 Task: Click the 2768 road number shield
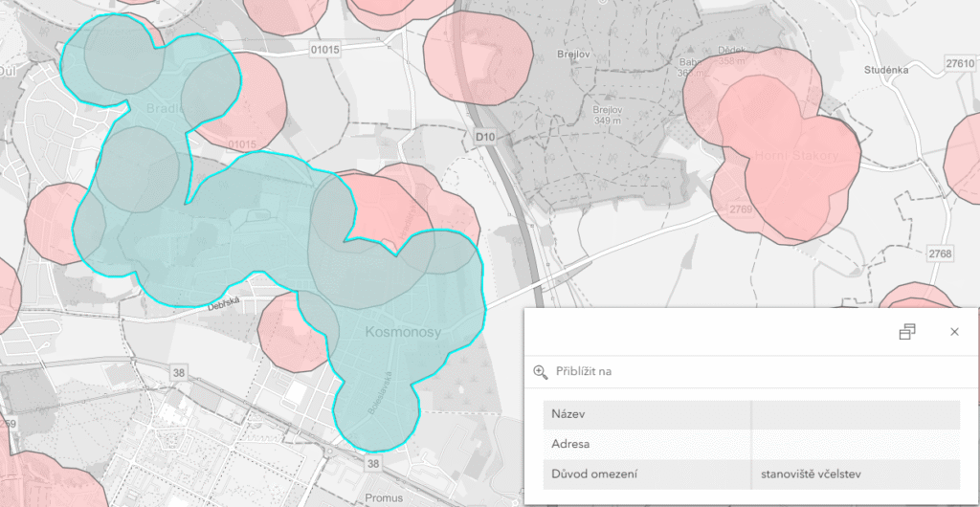point(941,253)
